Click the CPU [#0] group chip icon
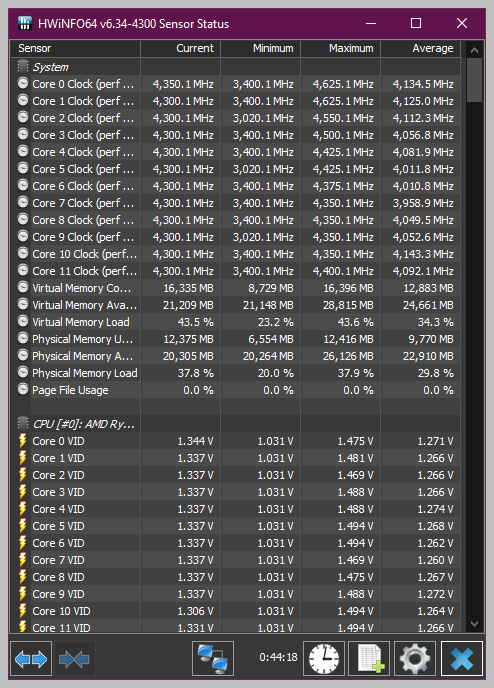Viewport: 494px width, 688px height. click(23, 423)
